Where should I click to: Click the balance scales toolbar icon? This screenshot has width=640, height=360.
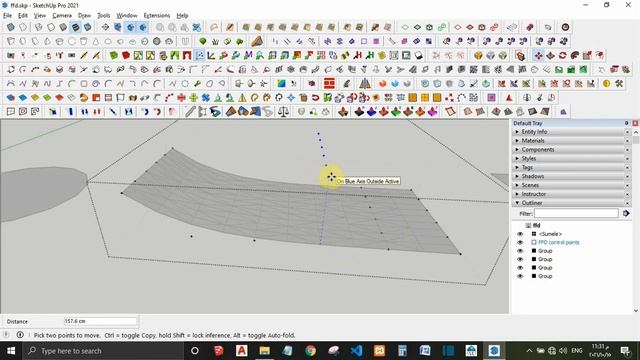[x=283, y=111]
